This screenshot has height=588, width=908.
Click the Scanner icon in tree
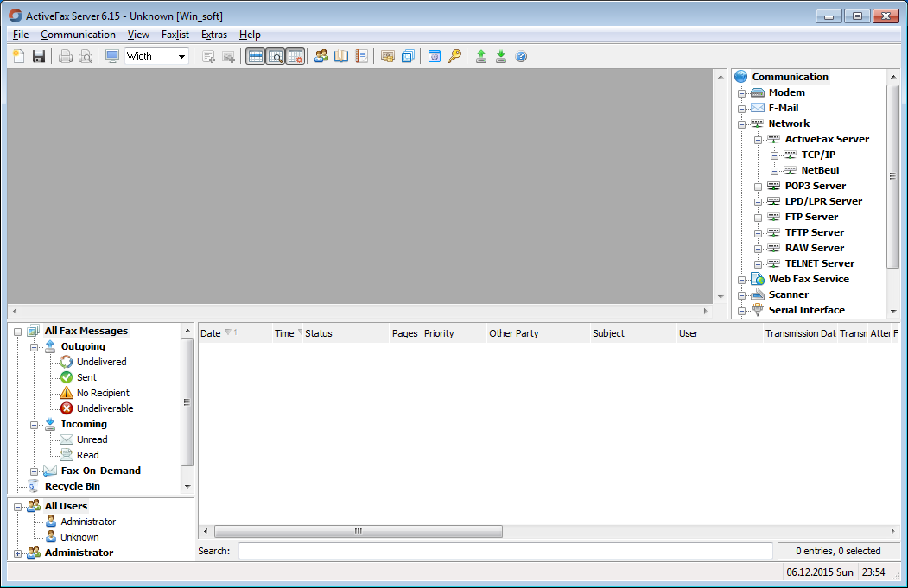click(x=758, y=294)
